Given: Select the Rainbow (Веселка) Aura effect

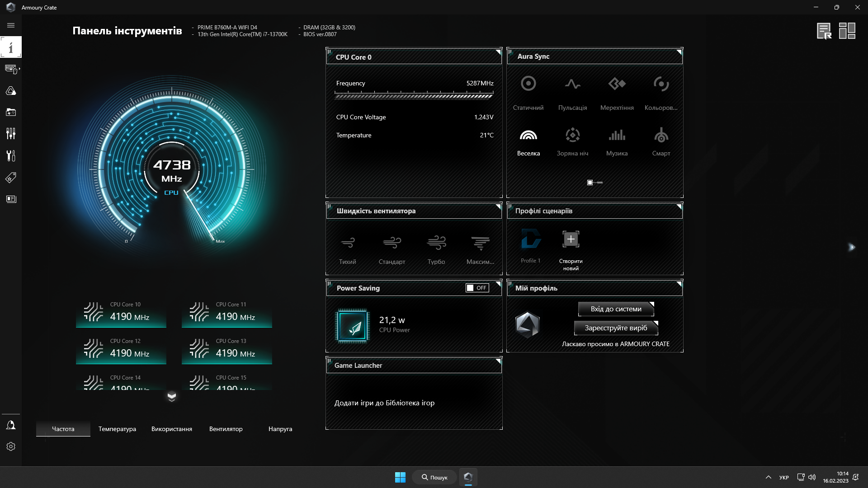Looking at the screenshot, I should [528, 141].
